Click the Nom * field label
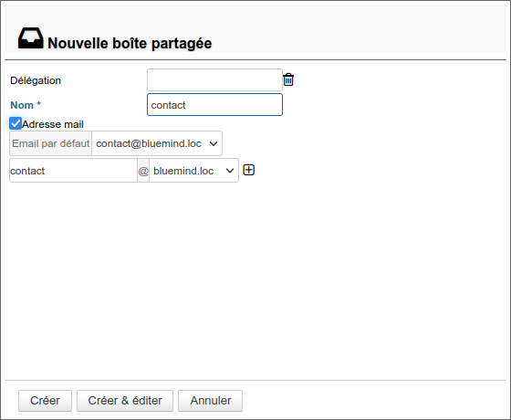Image resolution: width=511 pixels, height=420 pixels. click(26, 105)
